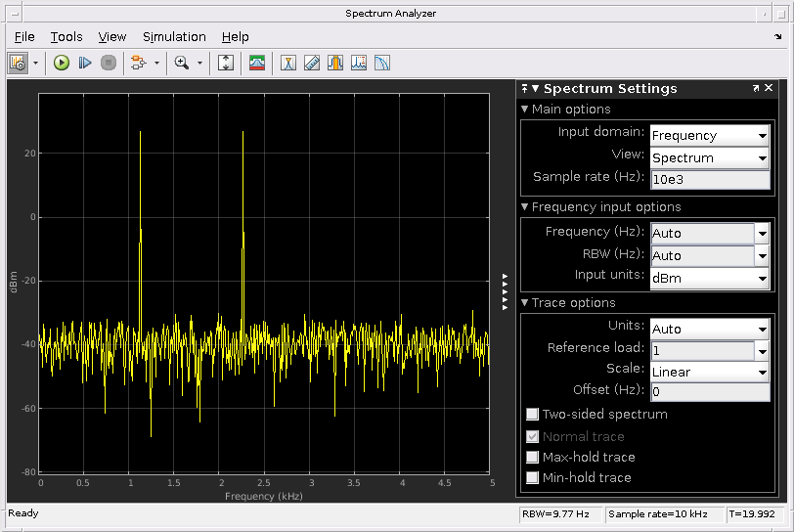
Task: Enable the Max-hold trace checkbox
Action: 533,457
